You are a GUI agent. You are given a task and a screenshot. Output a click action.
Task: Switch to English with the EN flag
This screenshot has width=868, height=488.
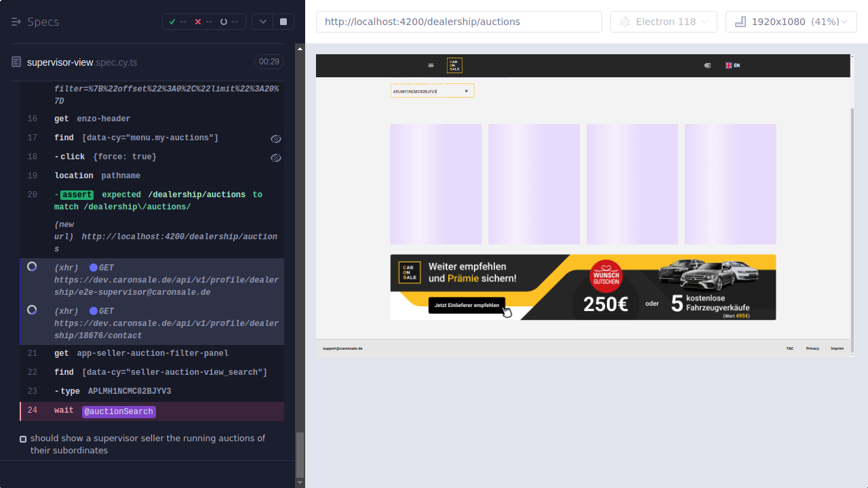tap(732, 65)
